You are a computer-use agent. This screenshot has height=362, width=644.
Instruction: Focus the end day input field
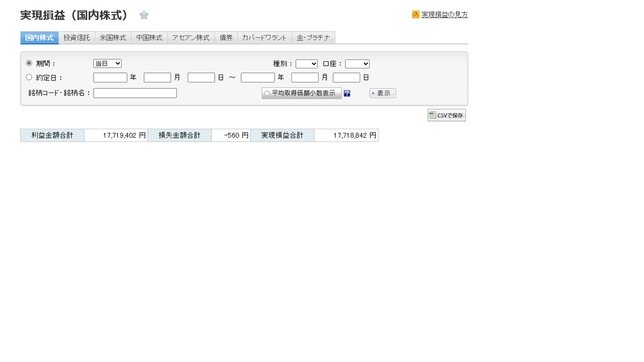(x=347, y=77)
